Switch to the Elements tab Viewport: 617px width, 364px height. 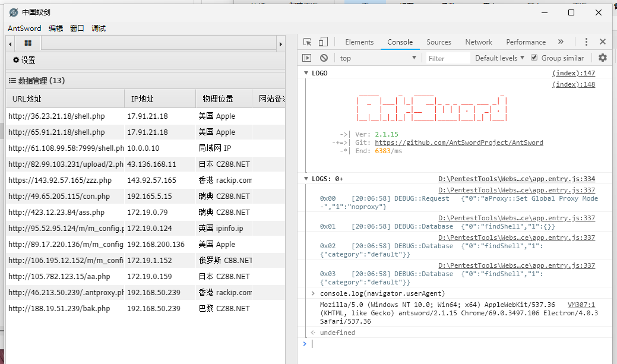[359, 42]
